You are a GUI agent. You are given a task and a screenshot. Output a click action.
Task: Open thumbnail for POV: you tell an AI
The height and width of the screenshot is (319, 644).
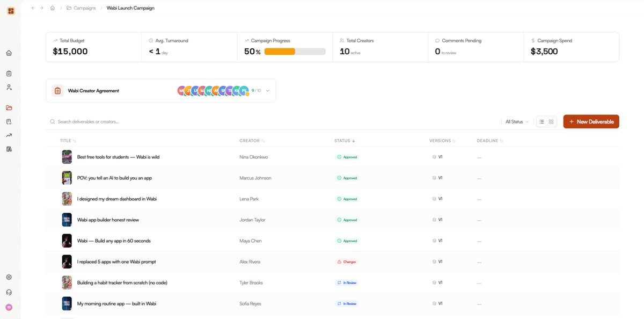(67, 178)
